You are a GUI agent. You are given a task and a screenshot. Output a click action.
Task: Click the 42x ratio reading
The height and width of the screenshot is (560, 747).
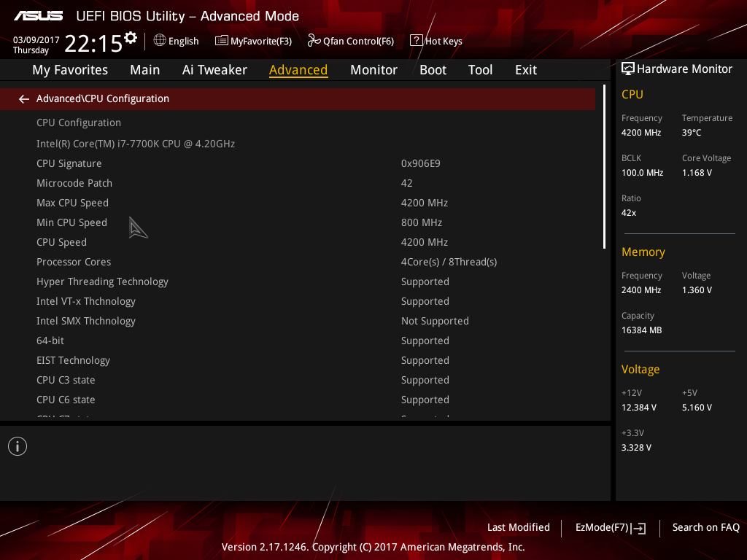click(x=628, y=213)
